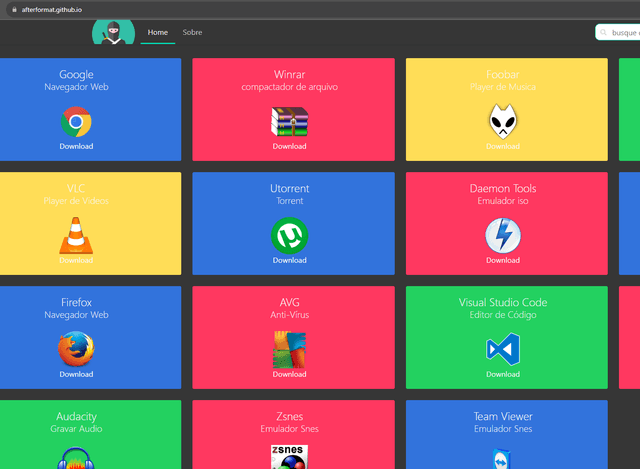Click Download under AVG
640x469 pixels.
point(289,374)
